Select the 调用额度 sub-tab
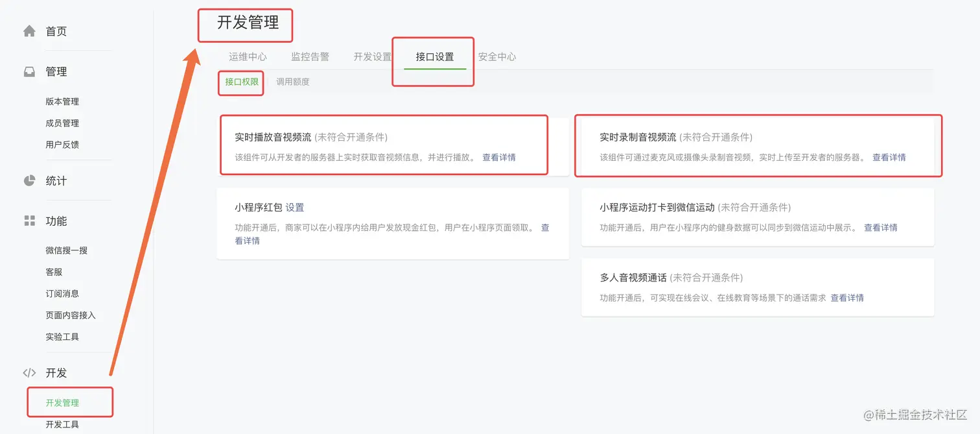Viewport: 980px width, 434px height. (293, 82)
